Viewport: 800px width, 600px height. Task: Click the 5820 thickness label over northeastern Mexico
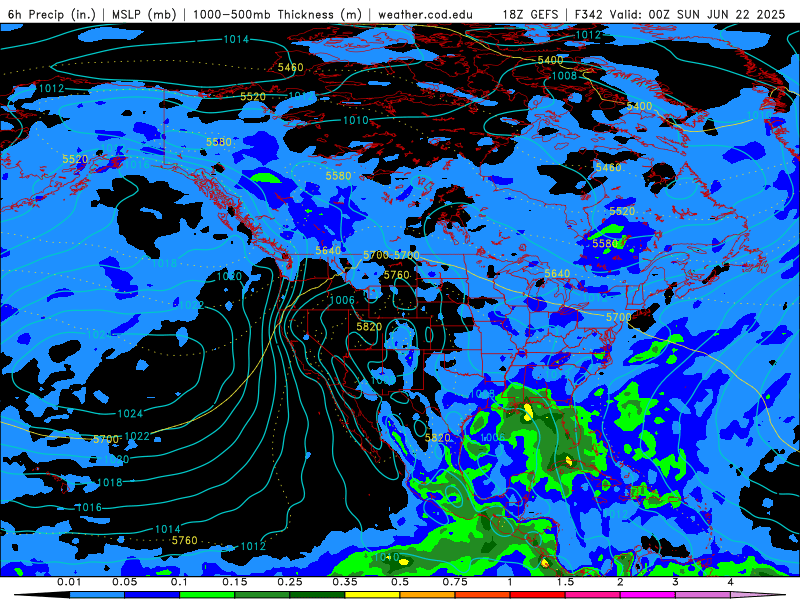(x=438, y=438)
